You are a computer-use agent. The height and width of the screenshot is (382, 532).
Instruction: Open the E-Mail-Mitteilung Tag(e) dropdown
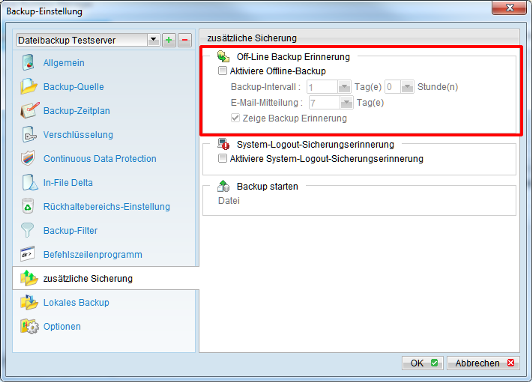346,102
